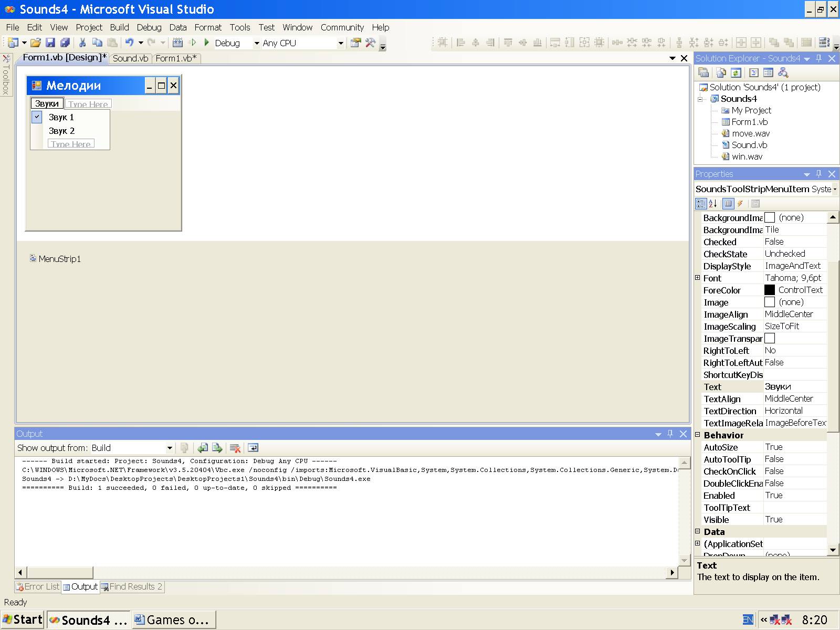Sort properties alphabetically with the A-Z icon
Image resolution: width=840 pixels, height=630 pixels.
click(x=713, y=204)
